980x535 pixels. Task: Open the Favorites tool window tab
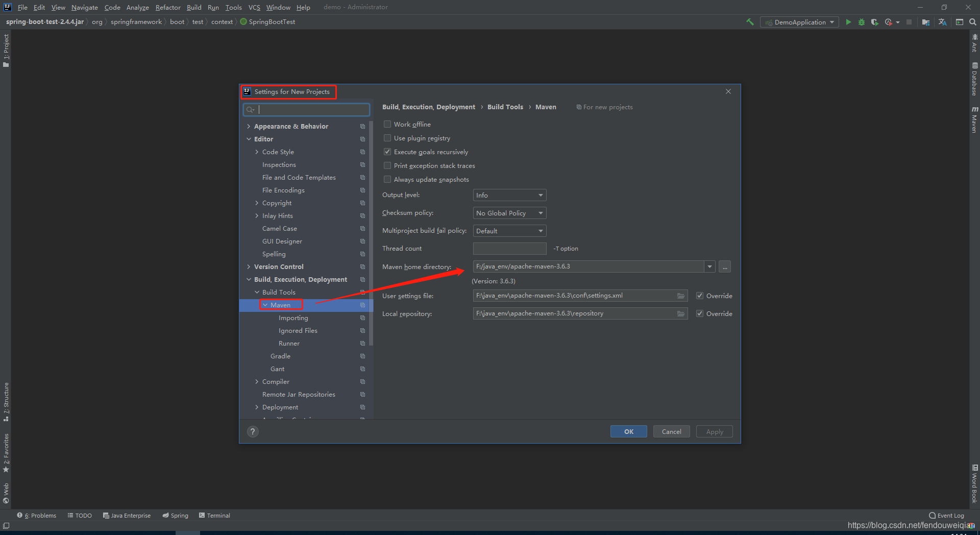(6, 453)
